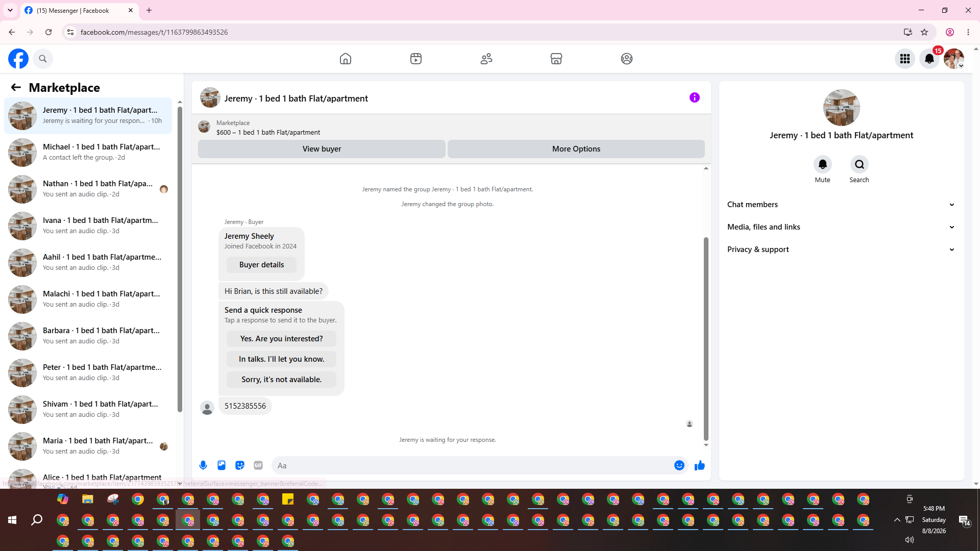Go back in the browser
The image size is (980, 551).
[x=12, y=32]
